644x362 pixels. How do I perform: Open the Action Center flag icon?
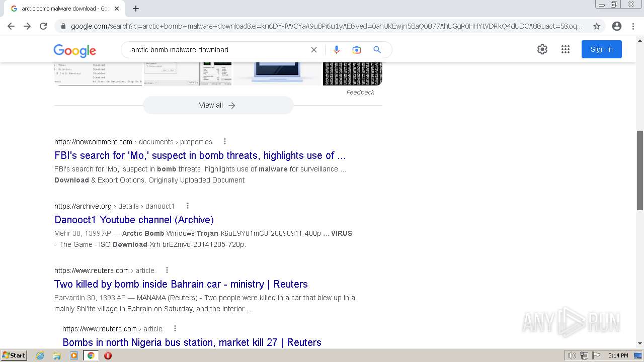pos(596,355)
